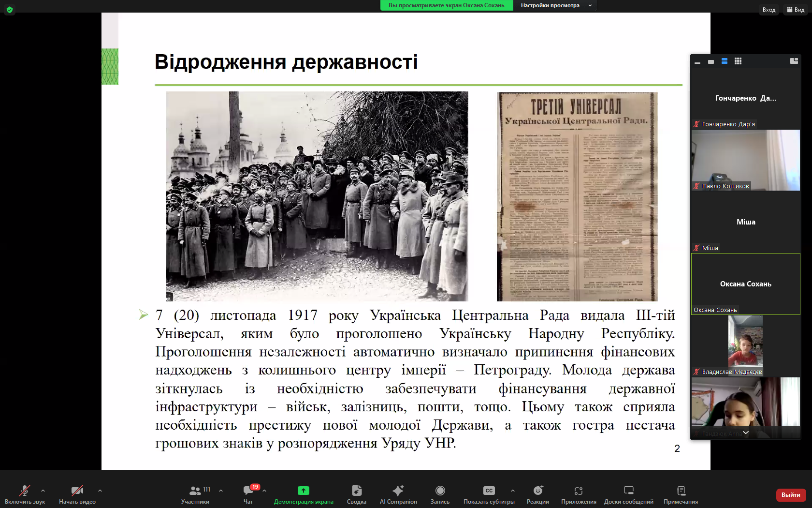Open Примечания notes
This screenshot has height=508, width=812.
point(681,493)
